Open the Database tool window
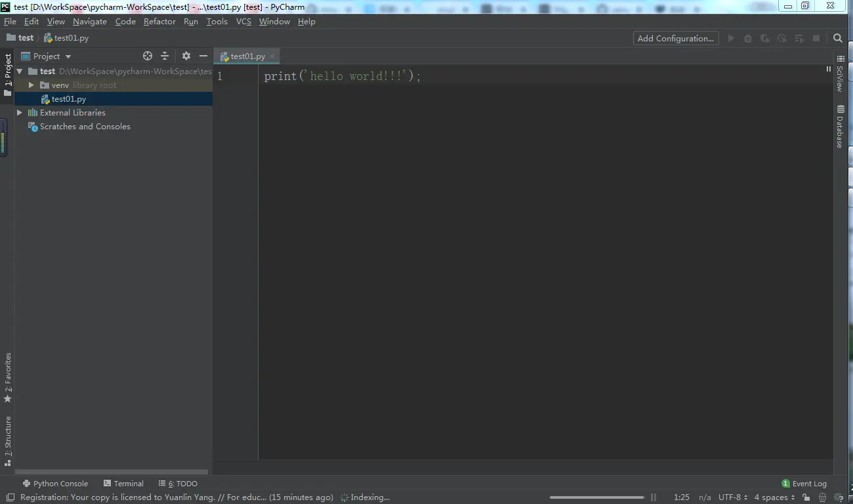This screenshot has width=853, height=504. pyautogui.click(x=841, y=127)
